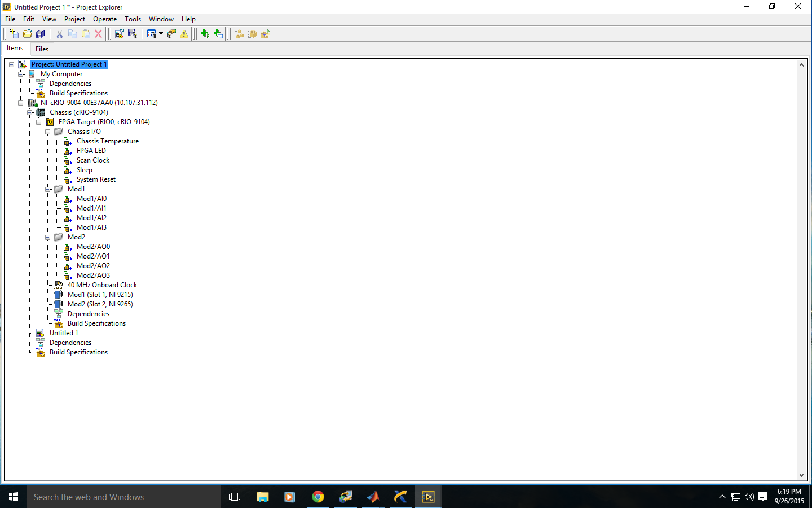Select the Chassis Temperature I/O item
This screenshot has width=812, height=508.
pyautogui.click(x=108, y=141)
